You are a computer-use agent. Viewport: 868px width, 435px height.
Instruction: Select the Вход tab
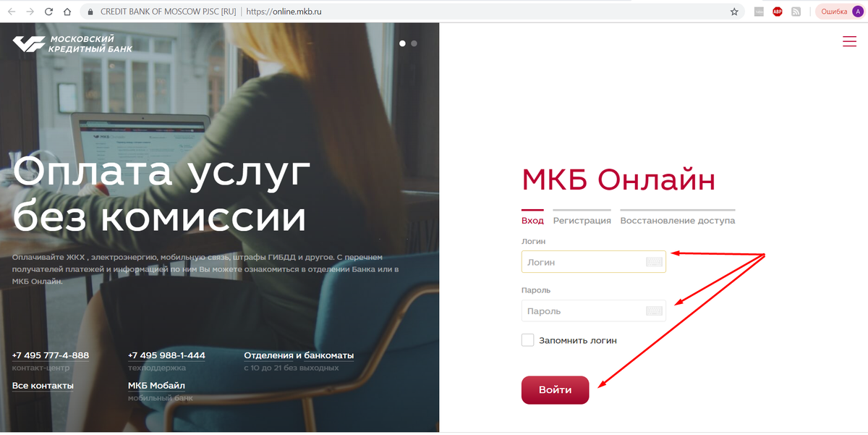[532, 220]
